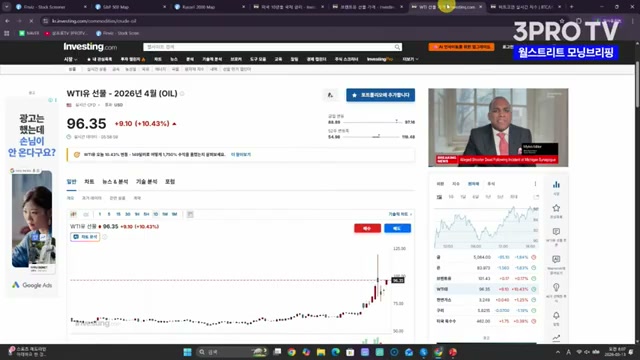This screenshot has width=640, height=360.
Task: Choose the 1H chart interval
Action: [137, 214]
